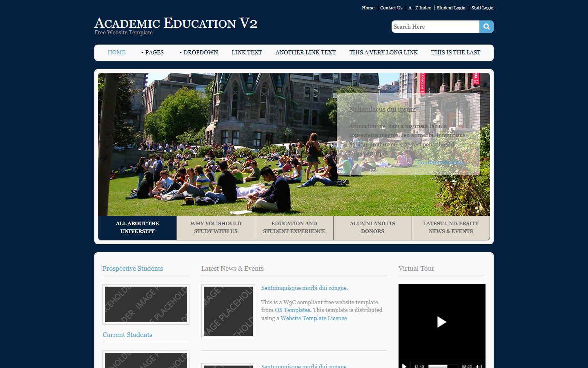Screen dimensions: 588x368
Task: Expand the PAGES menu
Action: (x=152, y=52)
